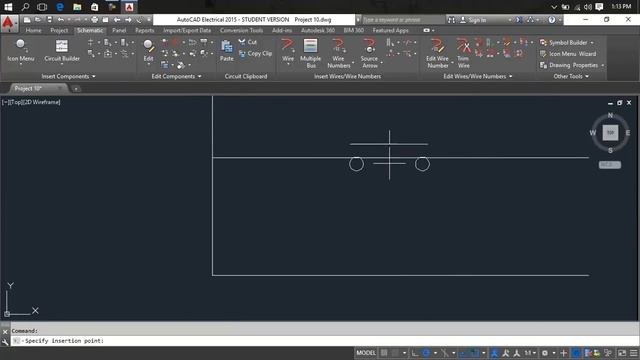Expand the Insert Components panel
The width and height of the screenshot is (640, 360).
(68, 76)
